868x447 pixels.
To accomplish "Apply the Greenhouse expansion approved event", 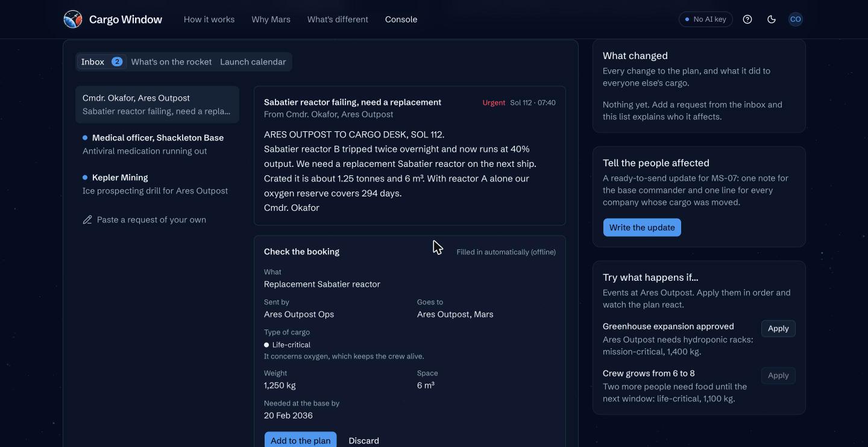I will [x=778, y=328].
